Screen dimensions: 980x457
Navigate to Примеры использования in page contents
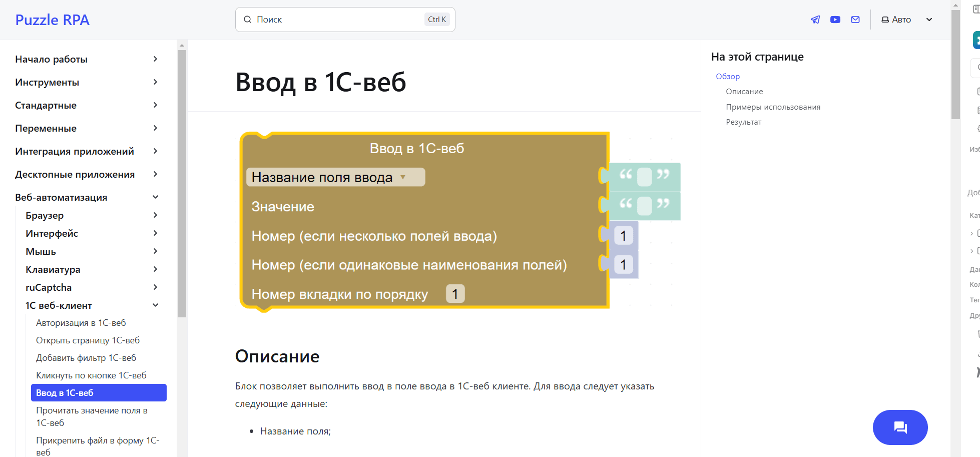773,107
